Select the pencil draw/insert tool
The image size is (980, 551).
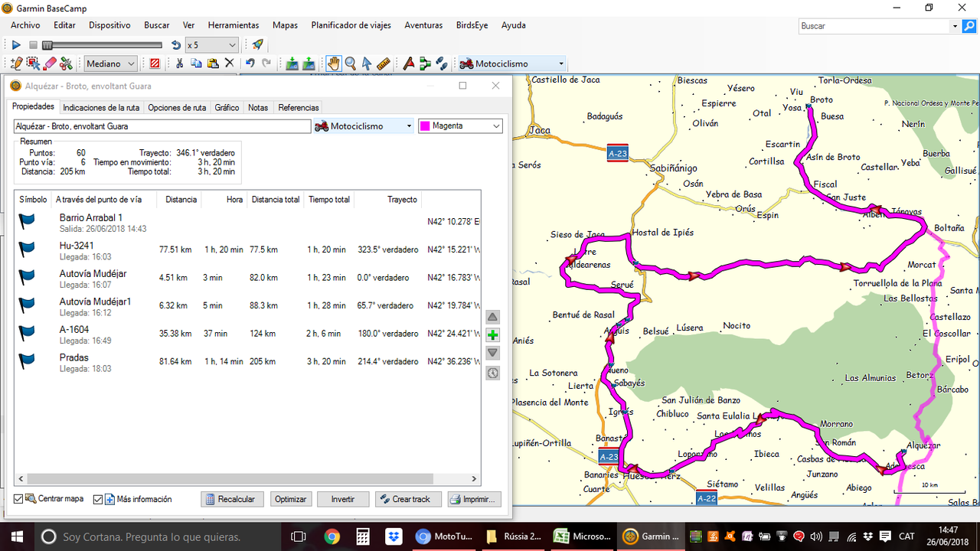pyautogui.click(x=16, y=64)
